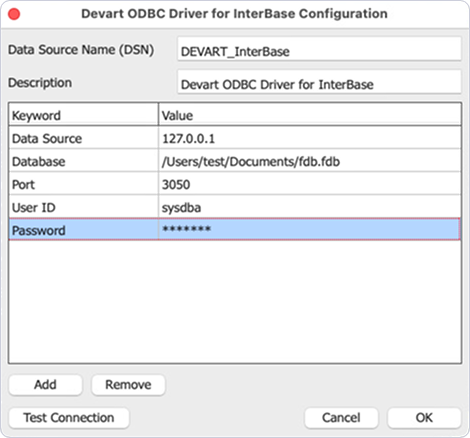Screen dimensions: 470x438
Task: Edit the /Users/test/Documents/fdb.fdb value
Action: [x=310, y=161]
